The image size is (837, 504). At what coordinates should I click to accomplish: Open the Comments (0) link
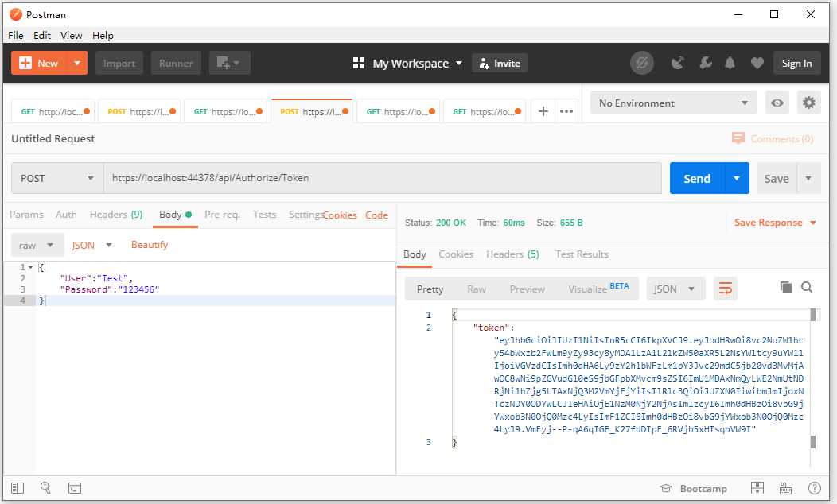pos(773,138)
